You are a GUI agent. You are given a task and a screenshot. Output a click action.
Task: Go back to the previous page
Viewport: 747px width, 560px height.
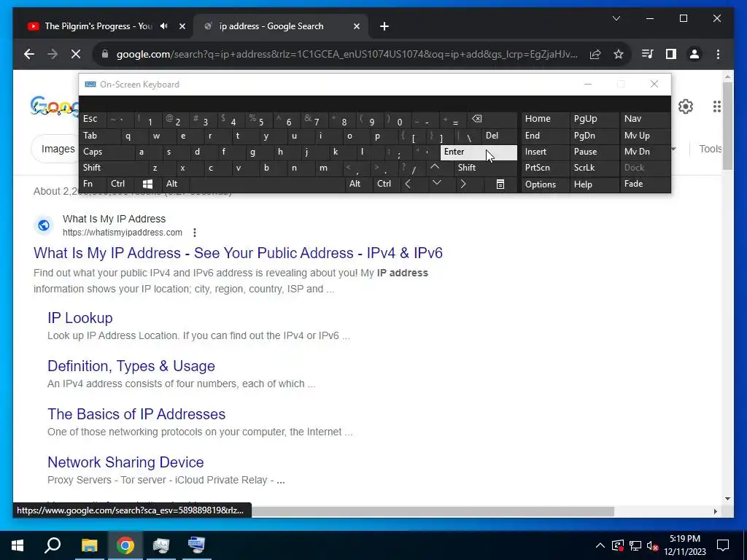point(29,54)
